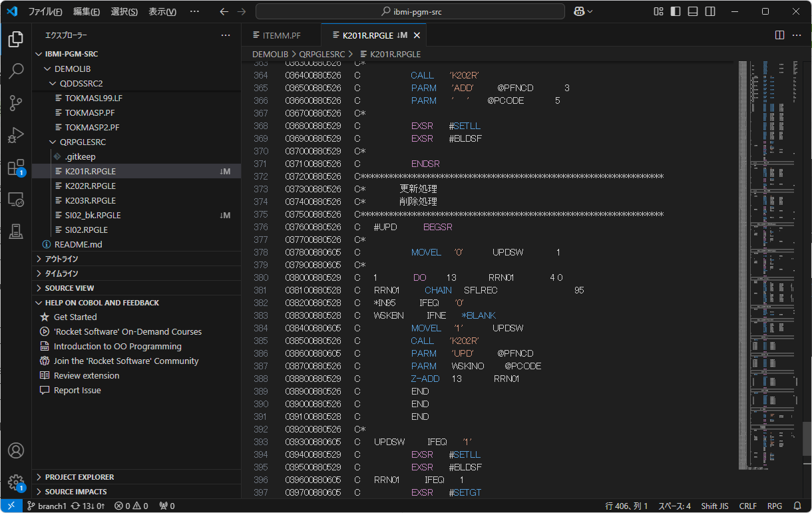Switch to the ITEMM.PF tab
The height and width of the screenshot is (513, 812).
(281, 35)
